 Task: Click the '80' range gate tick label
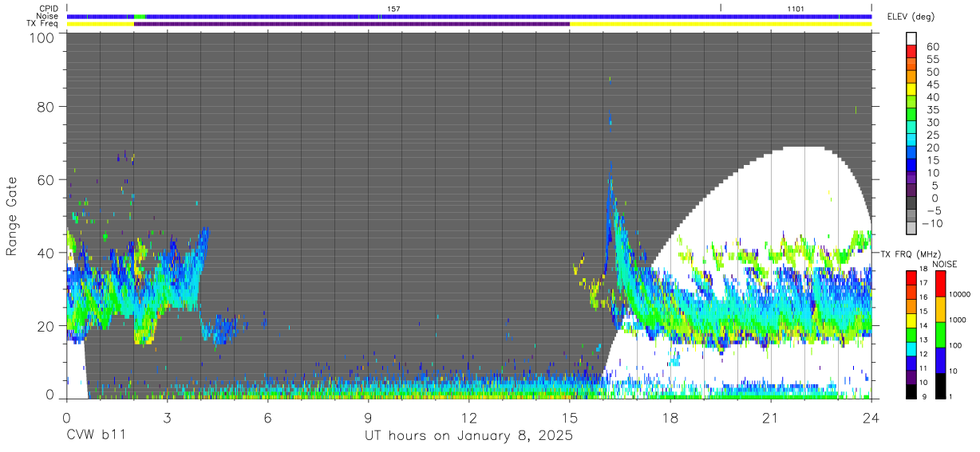pos(46,108)
